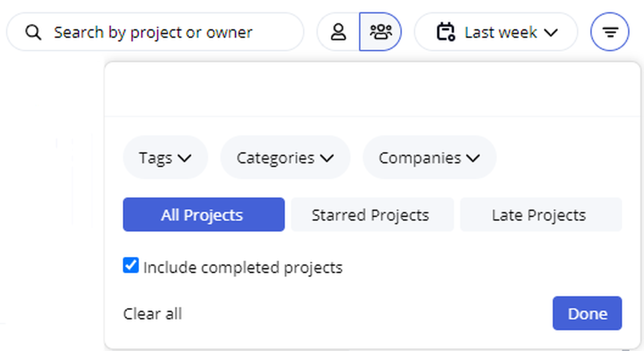
Task: Click the calendar icon beside Last week
Action: [446, 32]
